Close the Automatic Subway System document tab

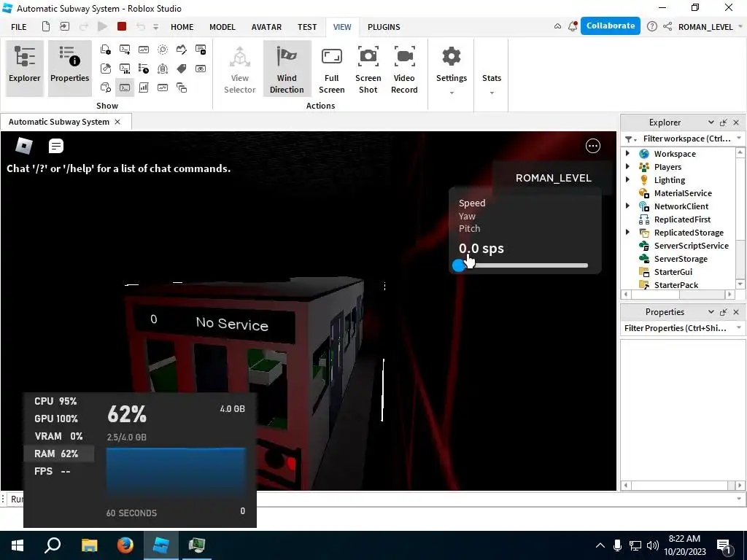[x=117, y=122]
